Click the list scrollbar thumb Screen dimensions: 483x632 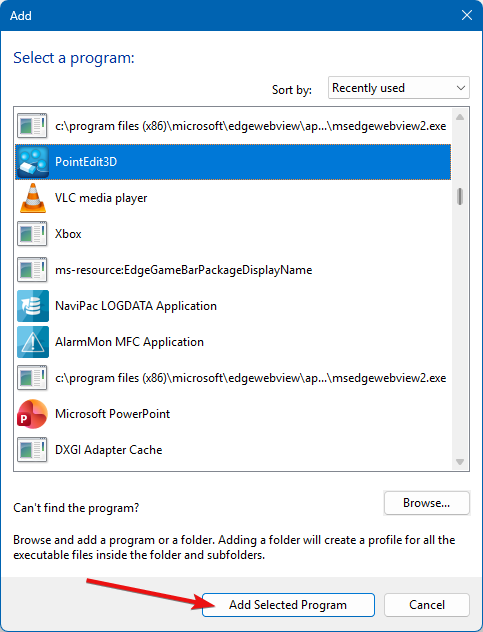click(460, 197)
